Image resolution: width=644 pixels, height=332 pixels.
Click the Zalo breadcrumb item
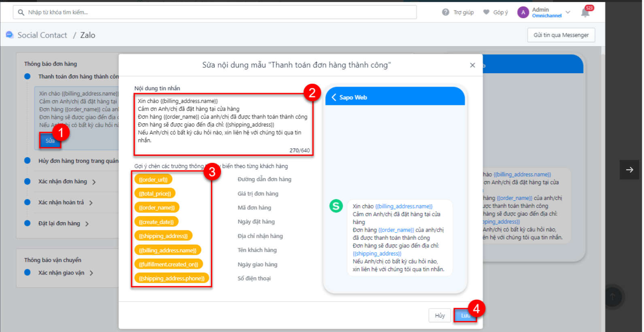click(88, 35)
